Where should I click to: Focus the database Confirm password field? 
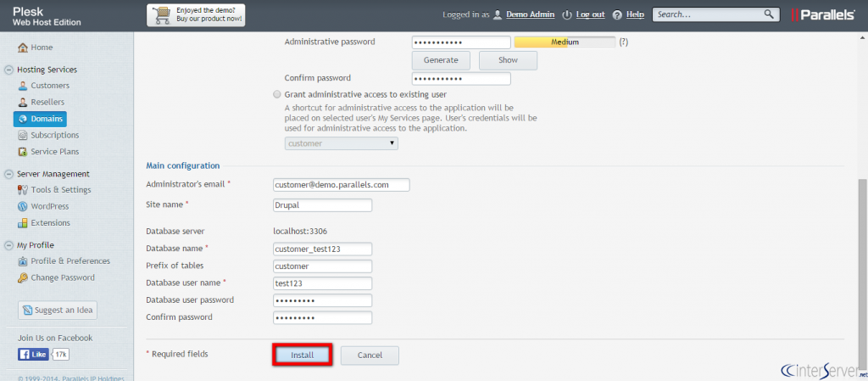323,318
